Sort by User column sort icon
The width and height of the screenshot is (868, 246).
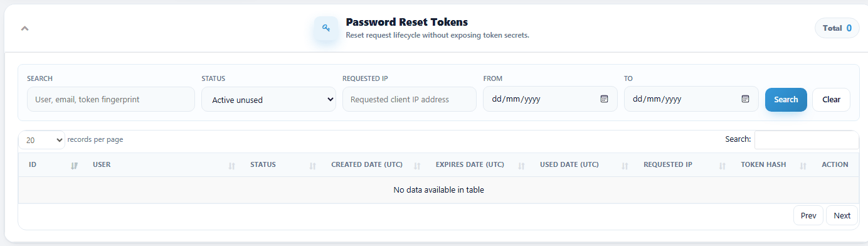coord(232,166)
